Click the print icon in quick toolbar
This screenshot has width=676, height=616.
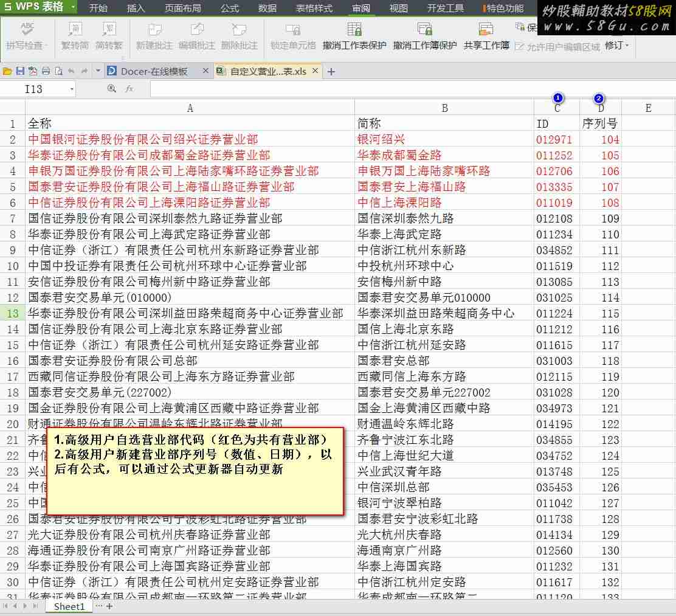[46, 71]
